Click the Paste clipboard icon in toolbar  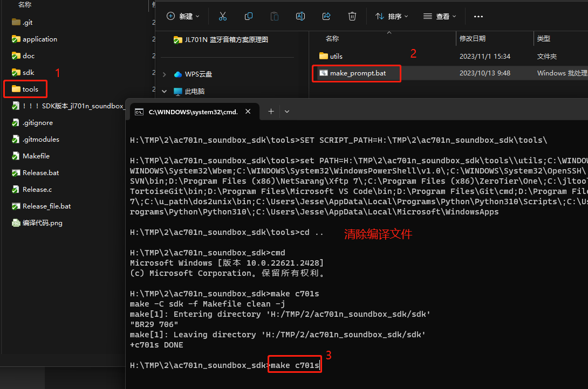(x=275, y=16)
